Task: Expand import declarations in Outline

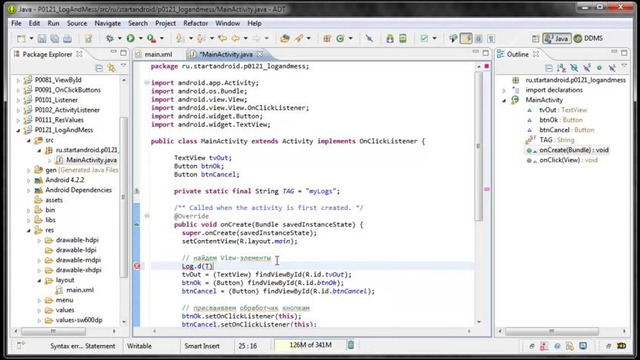Action: pyautogui.click(x=504, y=90)
